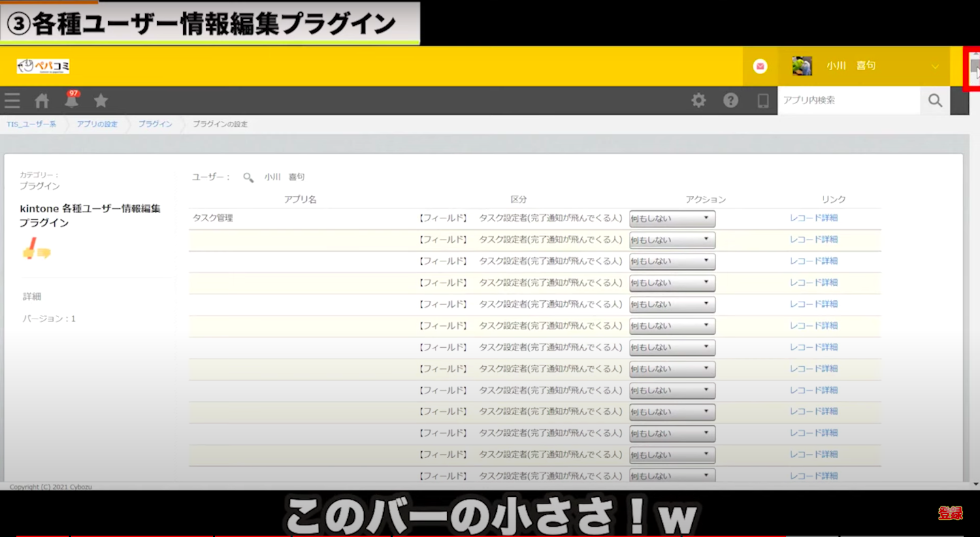Image resolution: width=980 pixels, height=537 pixels.
Task: Switch to mobile view phone icon
Action: point(763,101)
